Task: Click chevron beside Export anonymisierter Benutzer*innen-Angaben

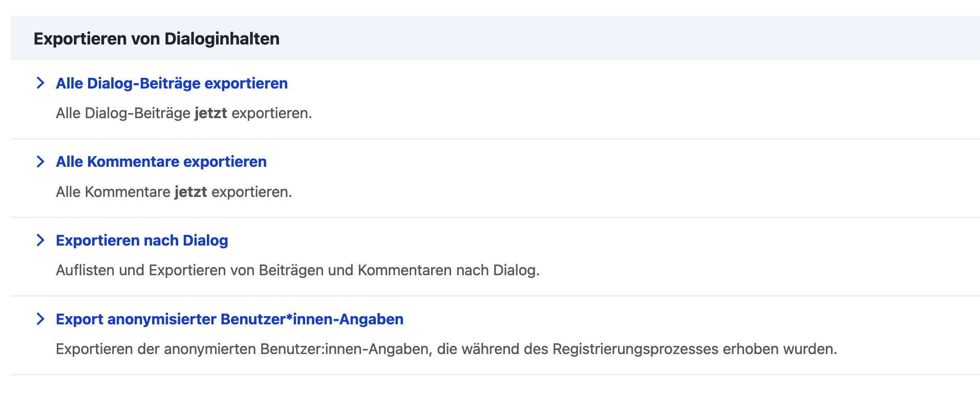Action: click(40, 319)
